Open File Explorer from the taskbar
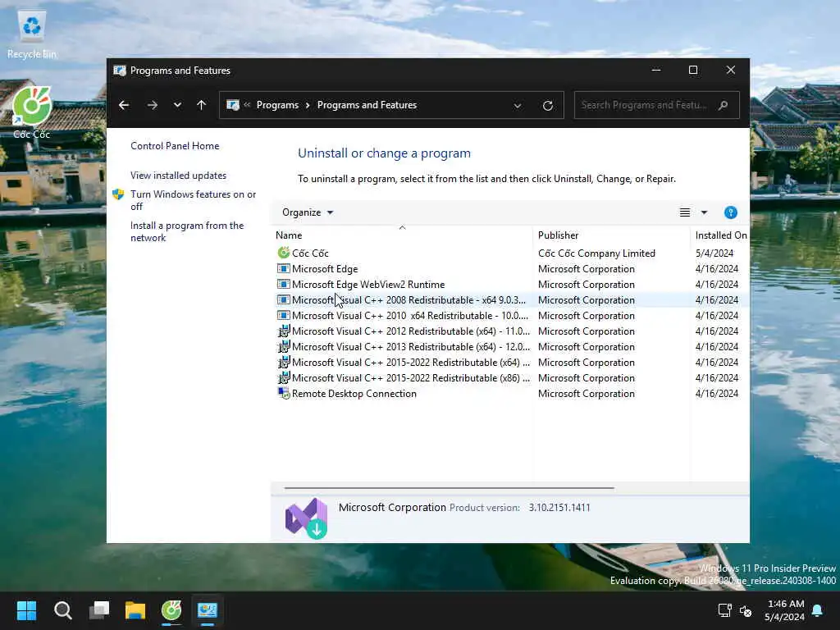The image size is (840, 630). [135, 610]
